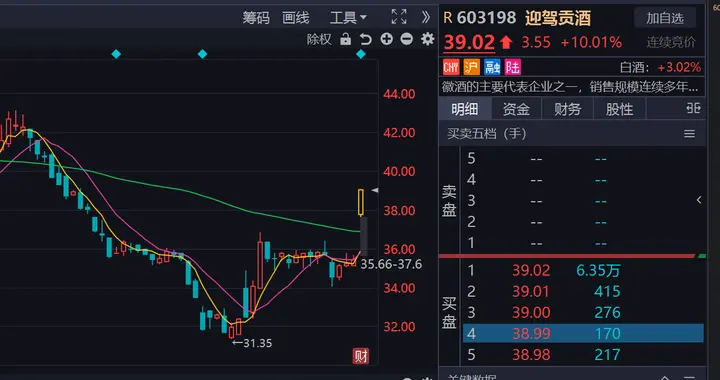Screen dimensions: 720x380
Task: Click the company description starting 徽酒的主要代表
Action: point(571,86)
